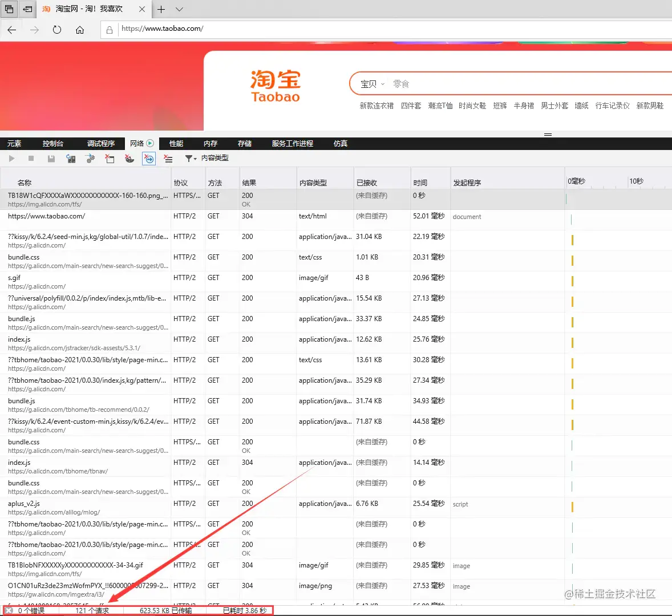Reload the page with refresh icon
672x616 pixels.
click(57, 30)
